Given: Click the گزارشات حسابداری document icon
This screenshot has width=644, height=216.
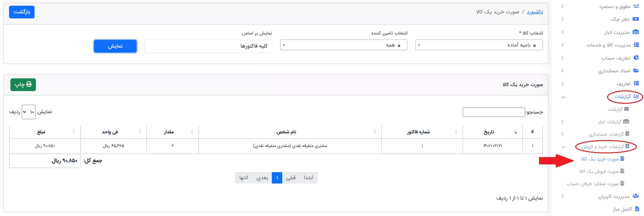Looking at the screenshot, I should click(627, 134).
